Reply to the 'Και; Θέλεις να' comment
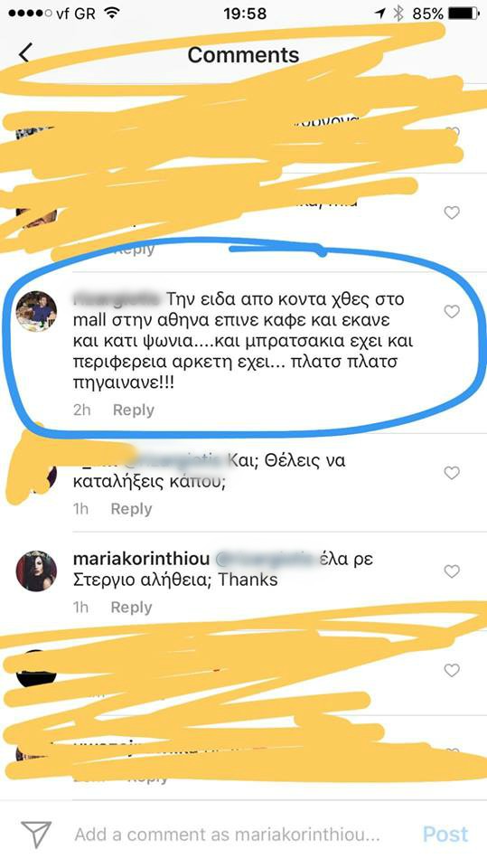 [131, 509]
